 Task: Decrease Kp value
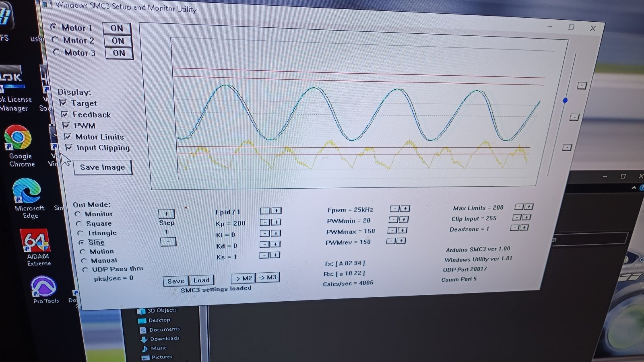tap(264, 222)
